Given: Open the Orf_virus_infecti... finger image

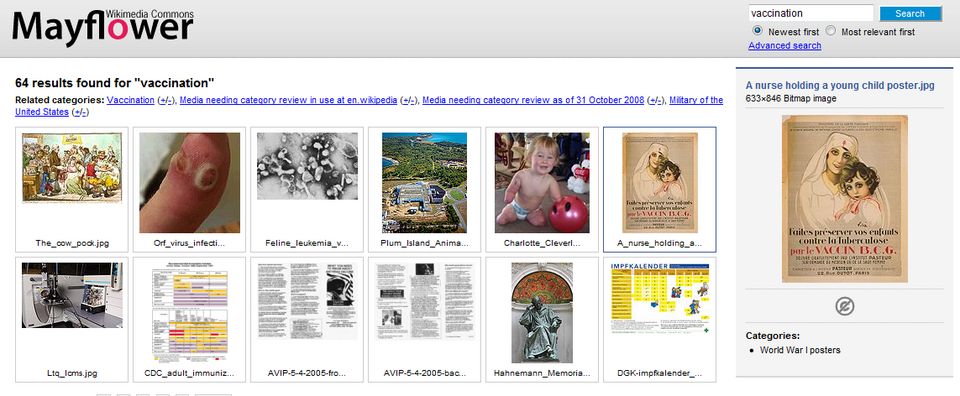Looking at the screenshot, I should pos(190,183).
